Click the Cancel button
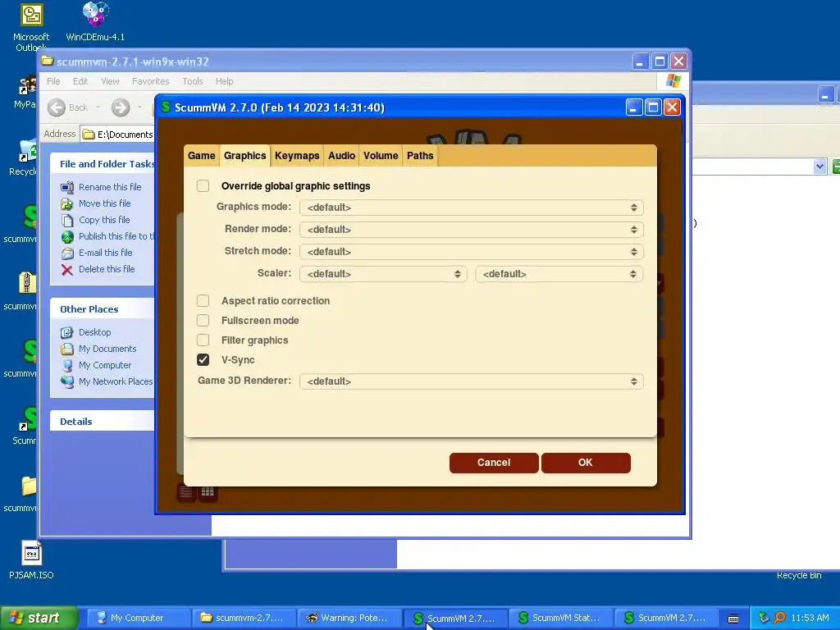Viewport: 840px width, 630px height. (494, 463)
